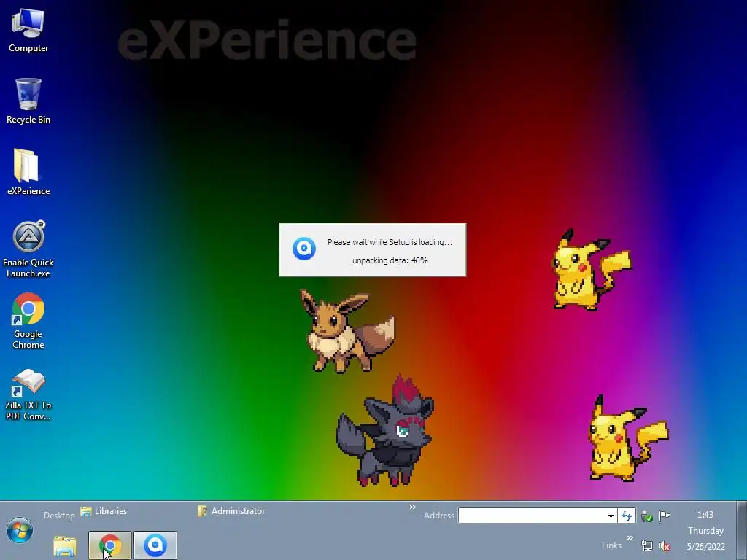Click the Show Desktop strip on the taskbar
Viewport: 747px width, 560px height.
tap(742, 531)
